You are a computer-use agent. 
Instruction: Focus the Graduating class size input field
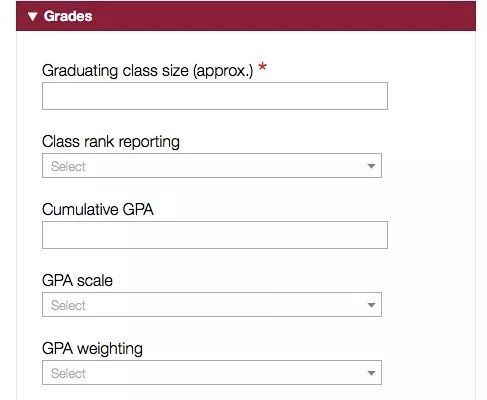pyautogui.click(x=215, y=96)
